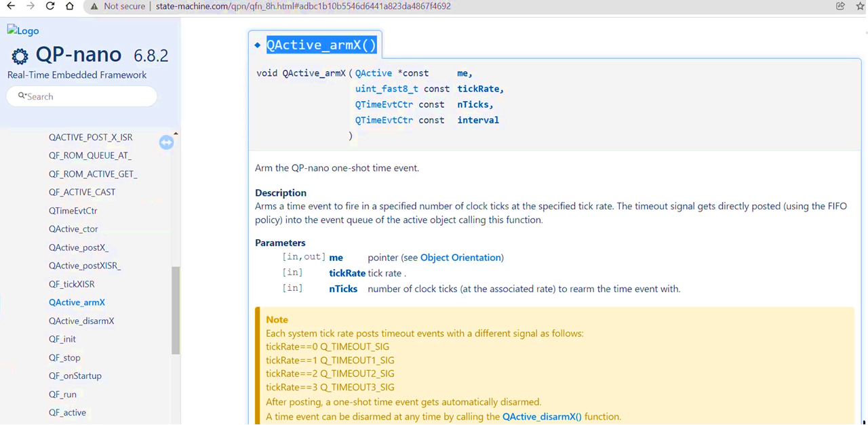This screenshot has width=868, height=425.
Task: Click the tickRate==2 Q_TIMEOUT2_SIG line
Action: tap(330, 374)
